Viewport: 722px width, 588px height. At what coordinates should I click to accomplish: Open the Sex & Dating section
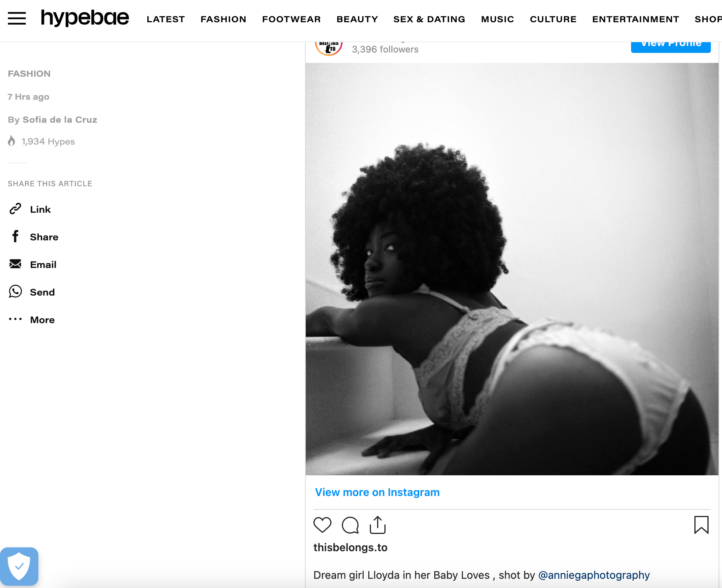[429, 19]
